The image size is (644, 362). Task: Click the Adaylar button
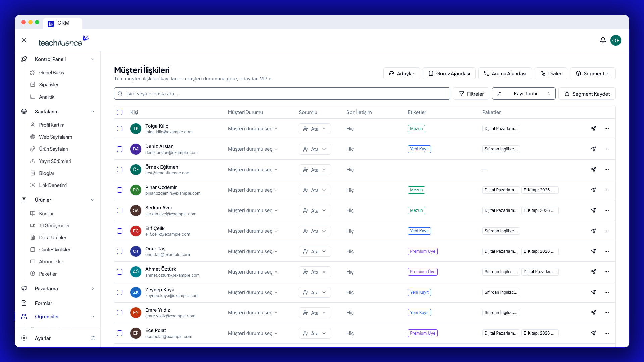401,73
